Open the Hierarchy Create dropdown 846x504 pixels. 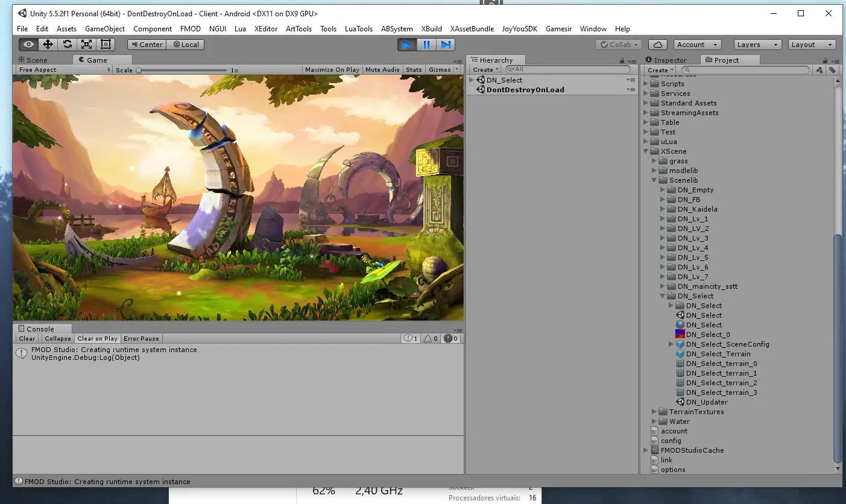[x=486, y=70]
